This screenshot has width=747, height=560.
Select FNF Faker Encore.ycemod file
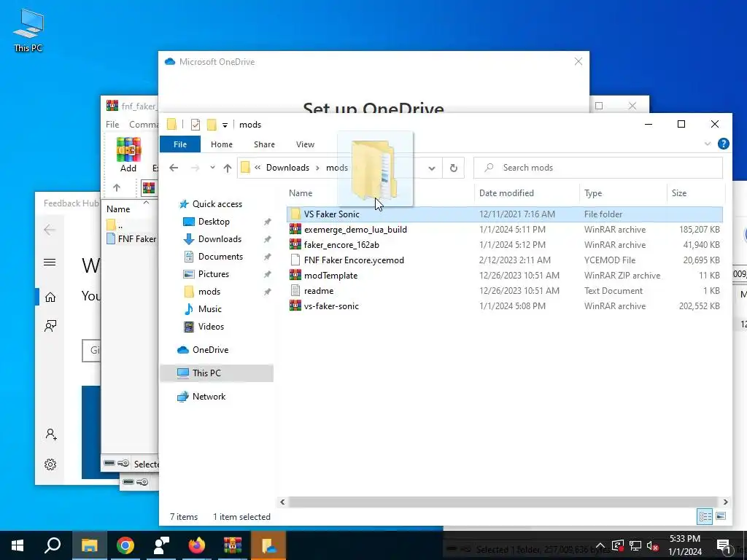(x=505, y=260)
